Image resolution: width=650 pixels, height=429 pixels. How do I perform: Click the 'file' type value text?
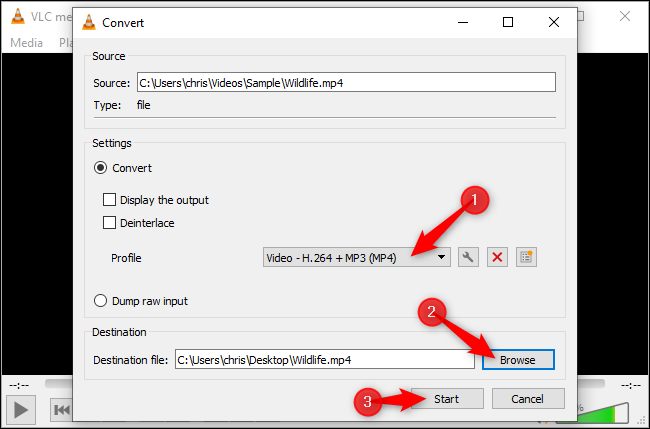click(143, 105)
